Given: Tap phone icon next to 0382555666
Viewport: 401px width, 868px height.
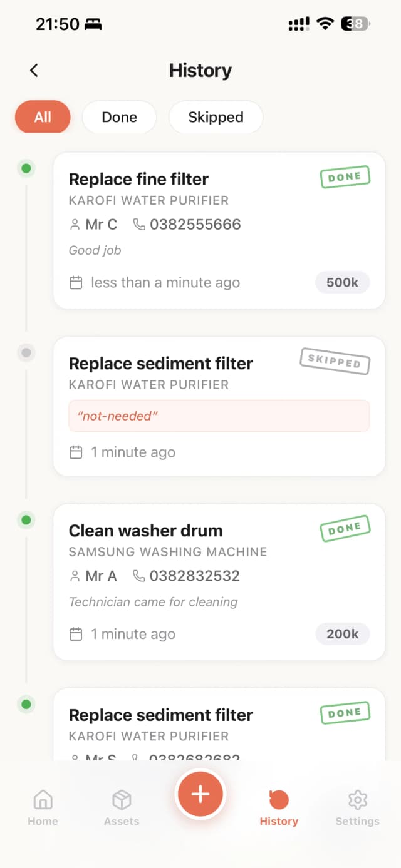Looking at the screenshot, I should coord(139,225).
